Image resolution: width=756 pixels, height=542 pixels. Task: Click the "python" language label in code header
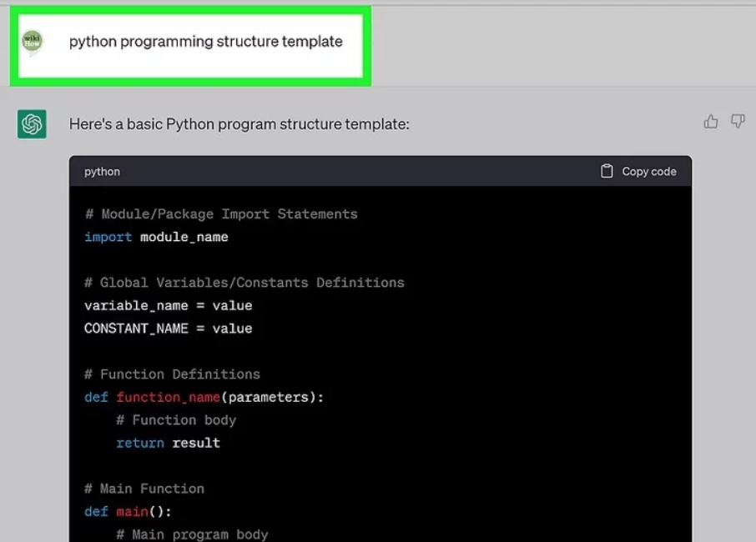[102, 172]
